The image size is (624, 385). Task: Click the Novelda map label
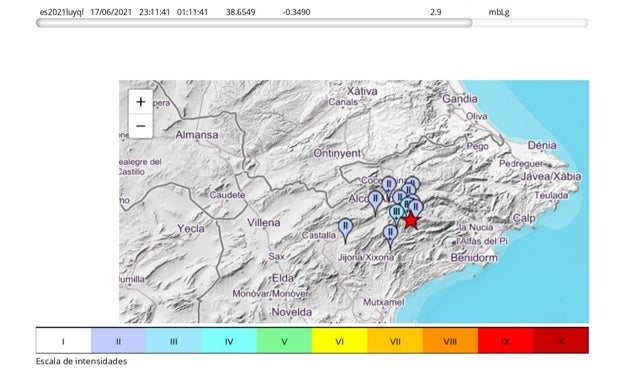pyautogui.click(x=292, y=312)
